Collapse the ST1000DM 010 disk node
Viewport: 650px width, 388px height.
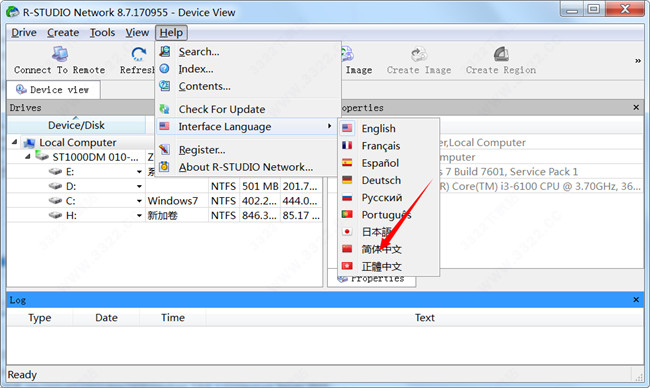(x=27, y=157)
